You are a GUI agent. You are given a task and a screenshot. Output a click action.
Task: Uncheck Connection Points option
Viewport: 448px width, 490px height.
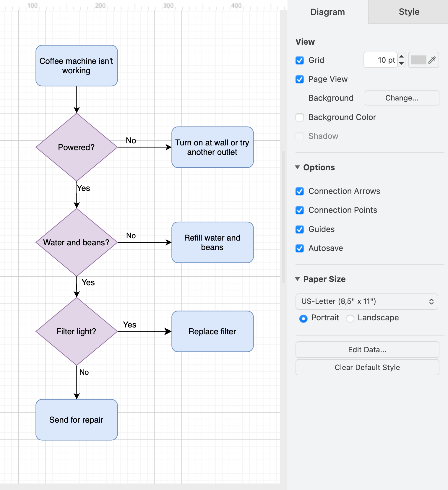[300, 210]
